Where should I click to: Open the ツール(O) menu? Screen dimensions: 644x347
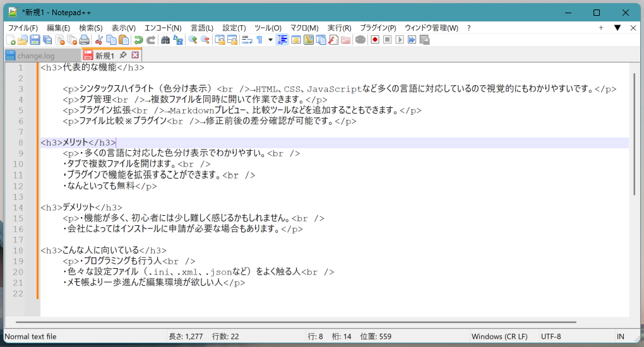tap(268, 28)
